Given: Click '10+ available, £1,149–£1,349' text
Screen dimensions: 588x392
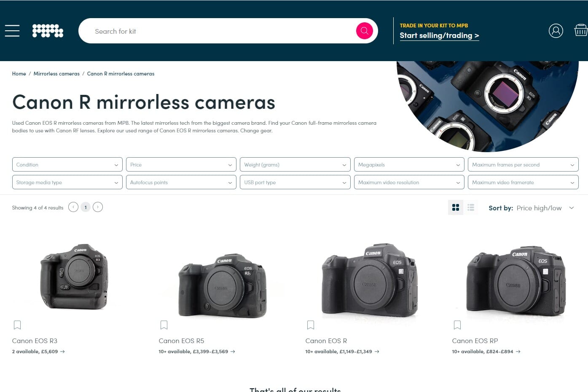Looking at the screenshot, I should tap(339, 352).
